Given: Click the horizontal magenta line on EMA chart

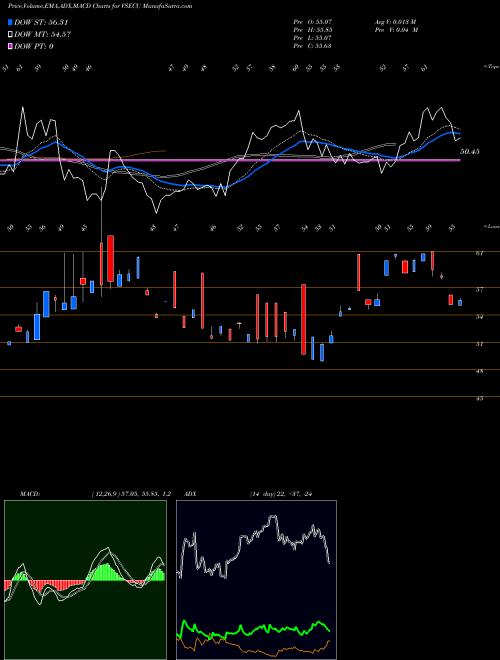Looking at the screenshot, I should click(230, 160).
